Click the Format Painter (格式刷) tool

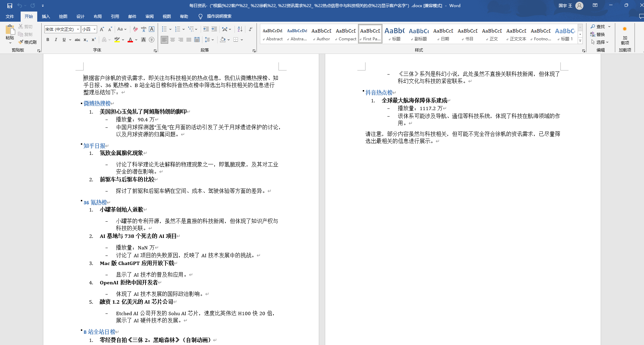[27, 42]
